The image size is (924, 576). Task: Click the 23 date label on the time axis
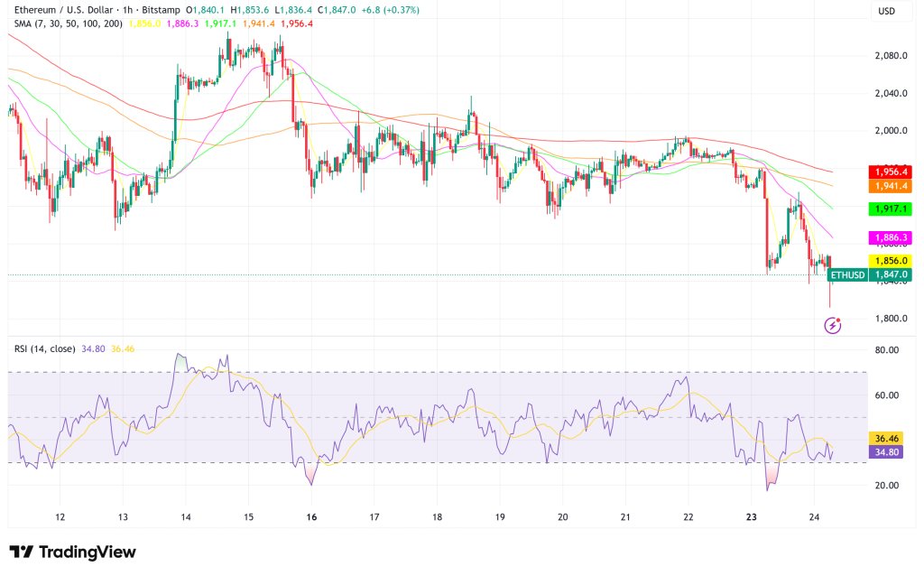coord(752,516)
